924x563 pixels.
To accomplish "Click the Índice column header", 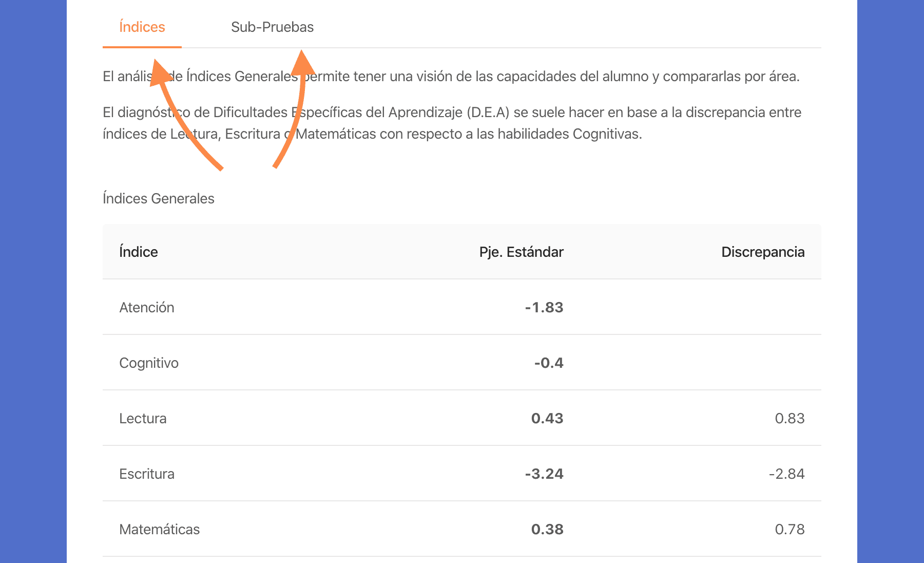I will [x=139, y=252].
